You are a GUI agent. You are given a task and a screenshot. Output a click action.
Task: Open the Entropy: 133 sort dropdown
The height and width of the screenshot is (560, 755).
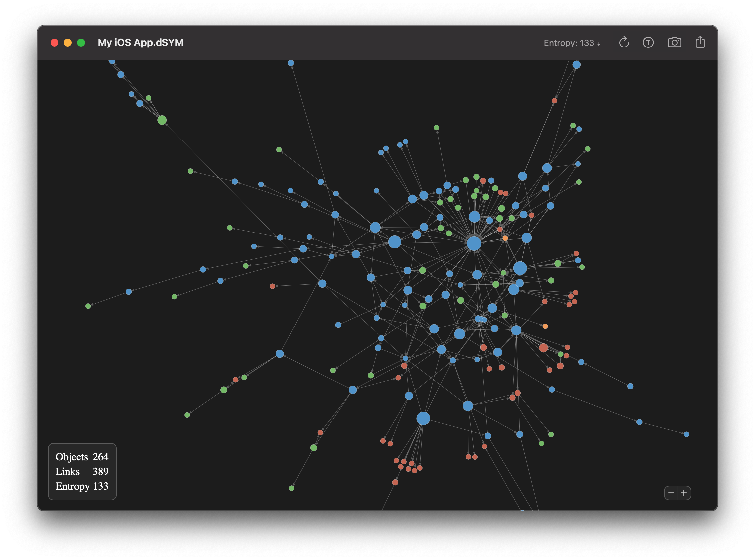coord(572,43)
